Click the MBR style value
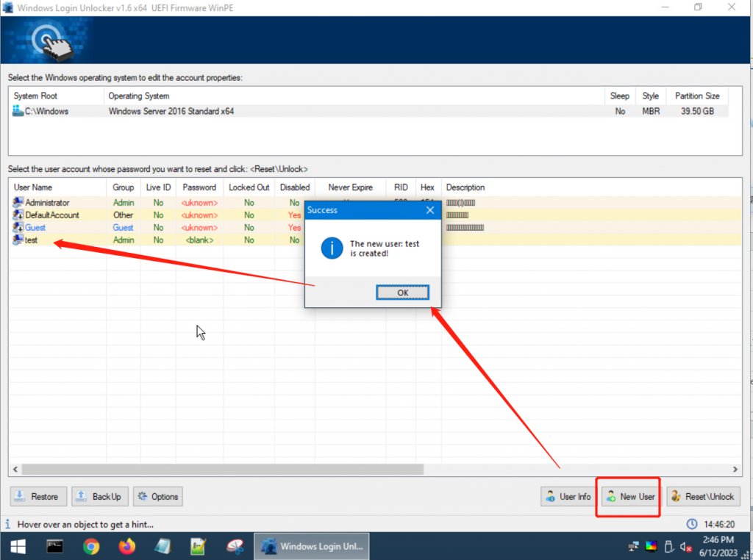Image resolution: width=753 pixels, height=560 pixels. 651,111
